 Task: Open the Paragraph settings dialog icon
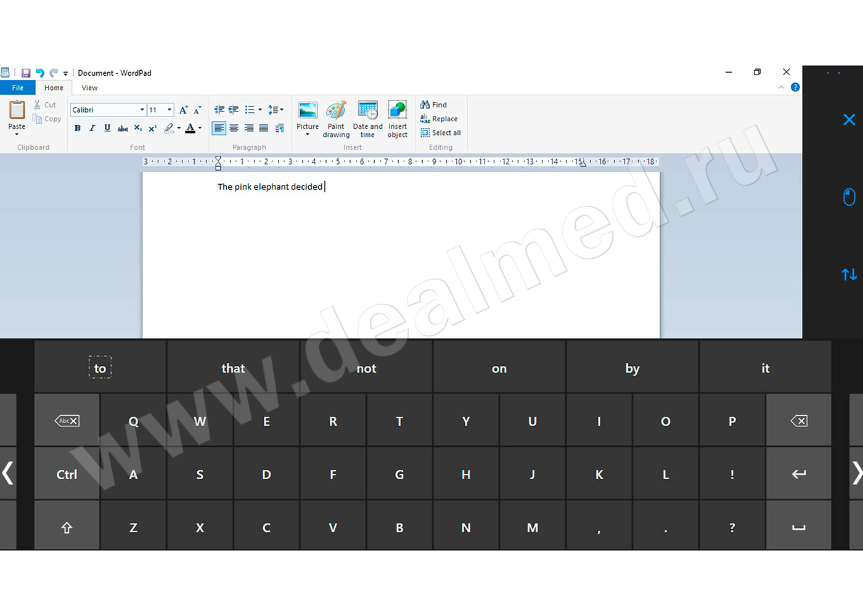[x=280, y=128]
